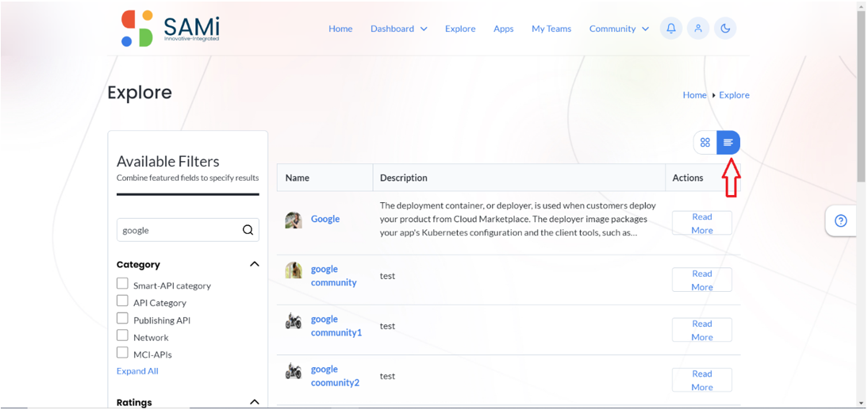Open Explore in the navbar
The height and width of the screenshot is (410, 868).
(460, 29)
